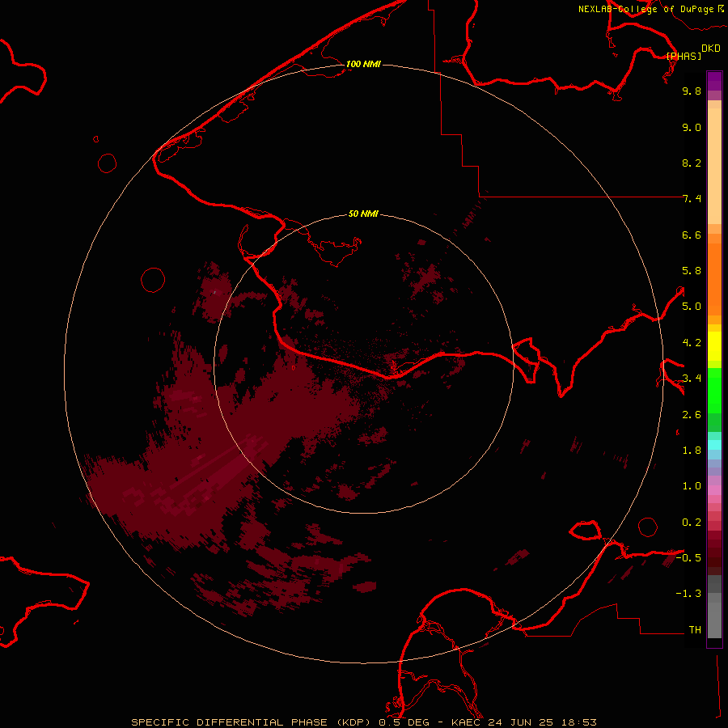The height and width of the screenshot is (728, 728).
Task: Click the -1.3 scale label
Action: tap(688, 594)
